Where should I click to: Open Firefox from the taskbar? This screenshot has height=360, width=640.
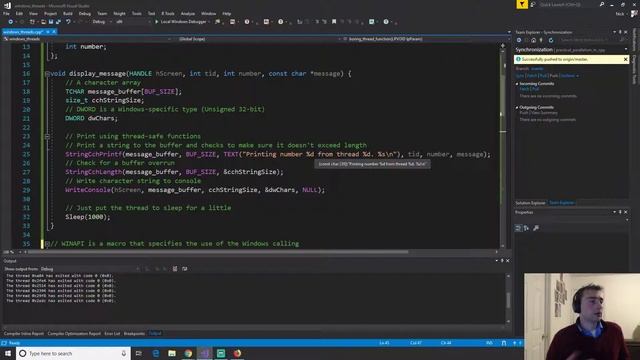pyautogui.click(x=237, y=353)
